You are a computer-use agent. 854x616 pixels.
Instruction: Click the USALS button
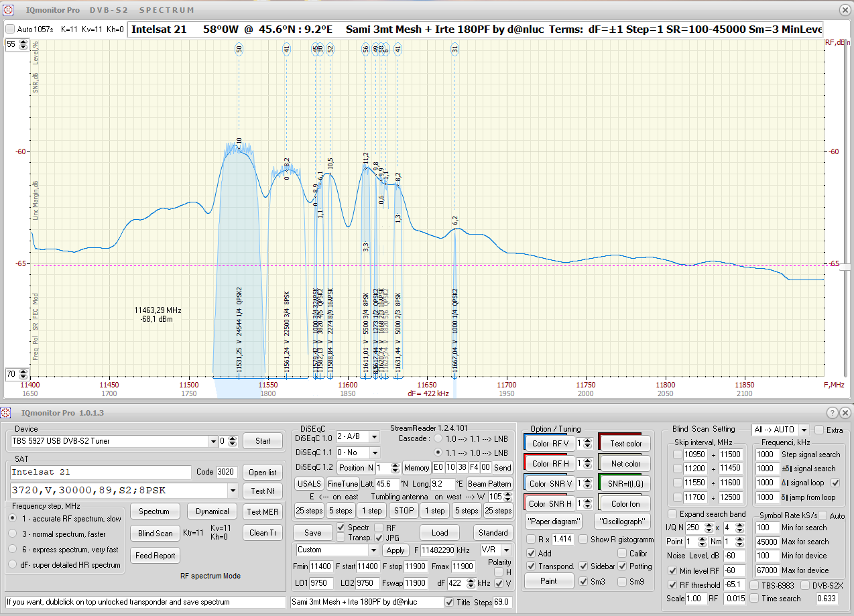308,484
